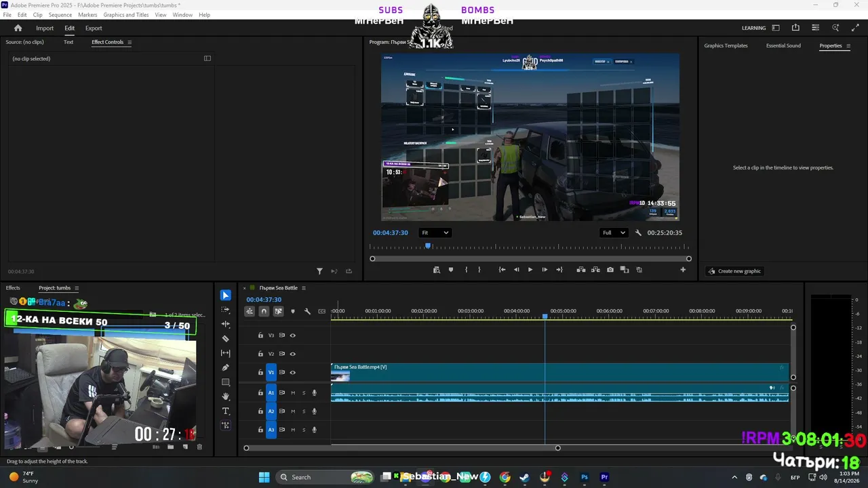Open the Fit zoom level dropdown
The height and width of the screenshot is (488, 868).
click(x=435, y=232)
